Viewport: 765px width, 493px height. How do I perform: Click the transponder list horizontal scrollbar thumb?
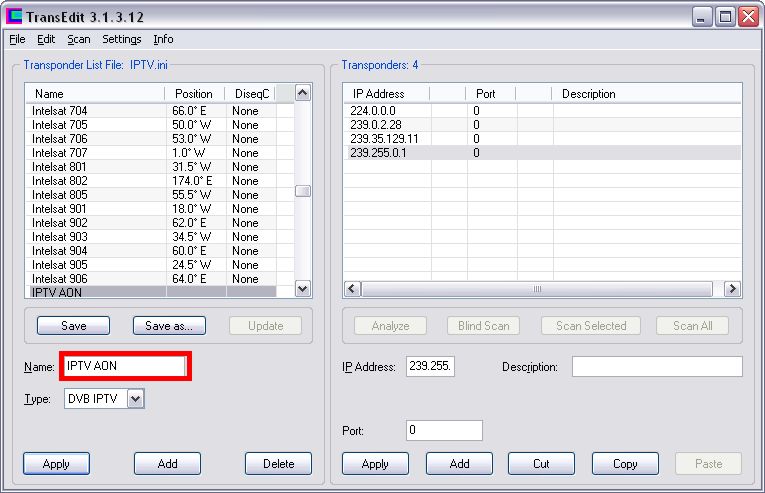[x=537, y=288]
